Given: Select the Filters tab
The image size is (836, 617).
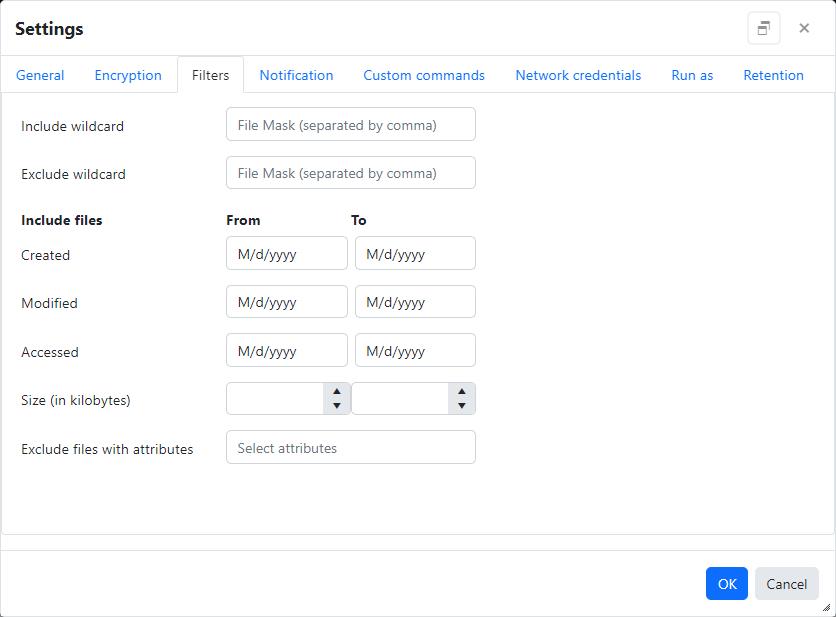Looking at the screenshot, I should click(x=211, y=75).
